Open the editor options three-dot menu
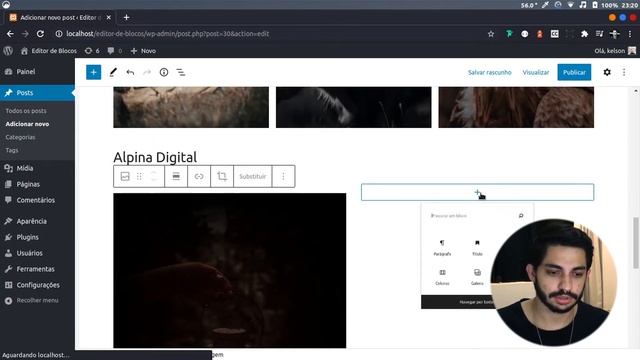 (x=624, y=72)
